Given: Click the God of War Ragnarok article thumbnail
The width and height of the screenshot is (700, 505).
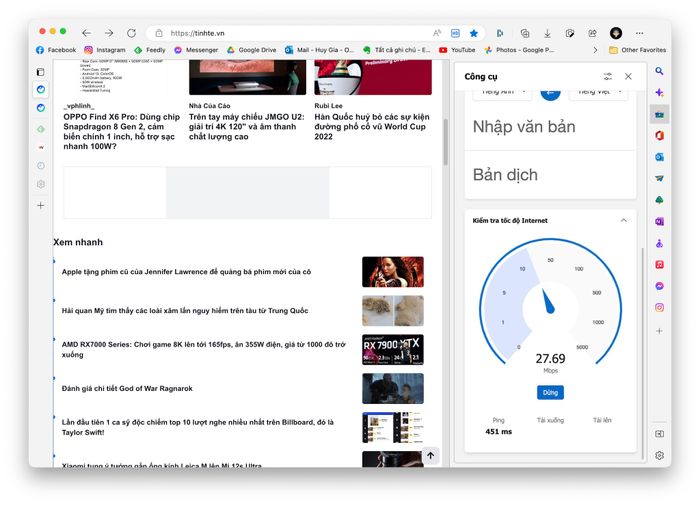Looking at the screenshot, I should point(392,388).
